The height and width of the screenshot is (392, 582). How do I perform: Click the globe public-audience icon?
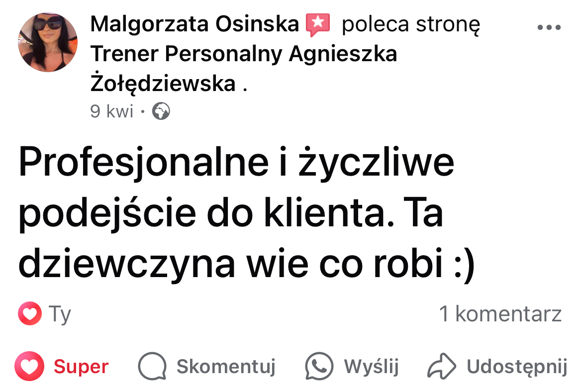click(x=161, y=111)
